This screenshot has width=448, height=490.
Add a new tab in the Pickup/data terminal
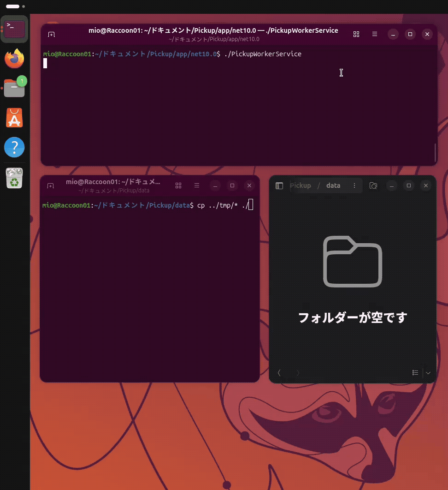(51, 186)
